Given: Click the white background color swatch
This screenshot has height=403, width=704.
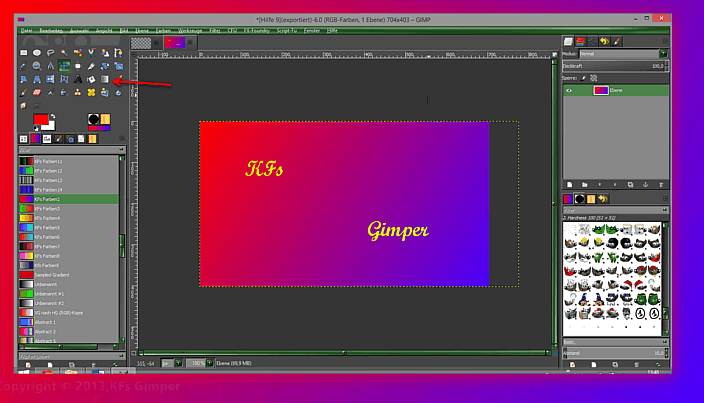Looking at the screenshot, I should 48,126.
